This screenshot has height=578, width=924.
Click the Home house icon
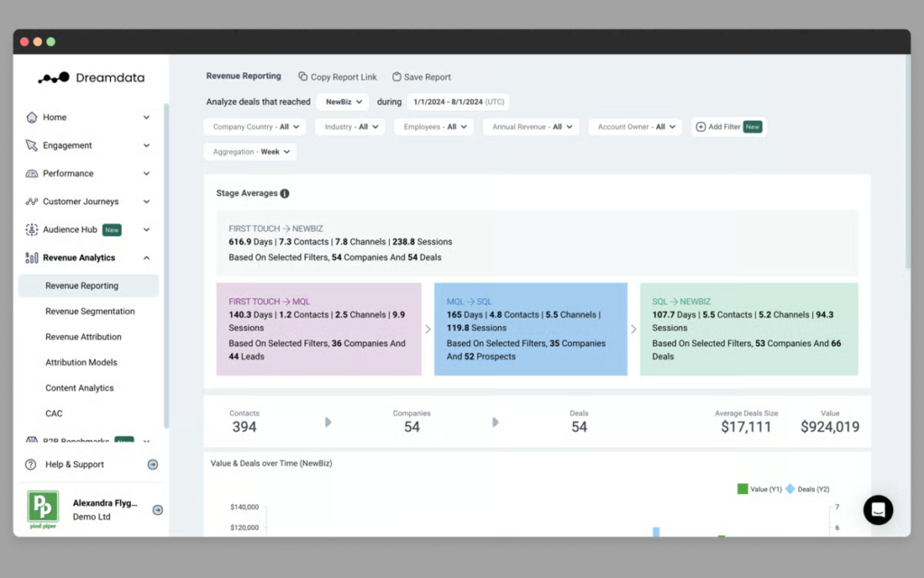tap(32, 117)
